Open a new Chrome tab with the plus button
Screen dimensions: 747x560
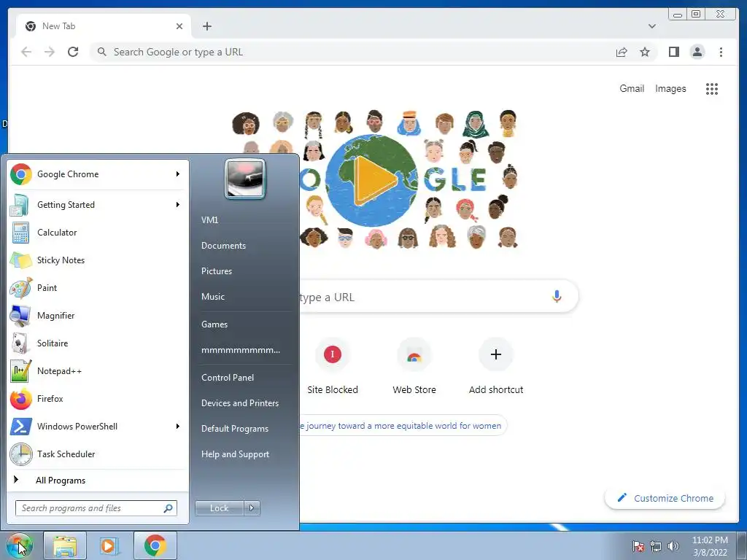tap(206, 26)
